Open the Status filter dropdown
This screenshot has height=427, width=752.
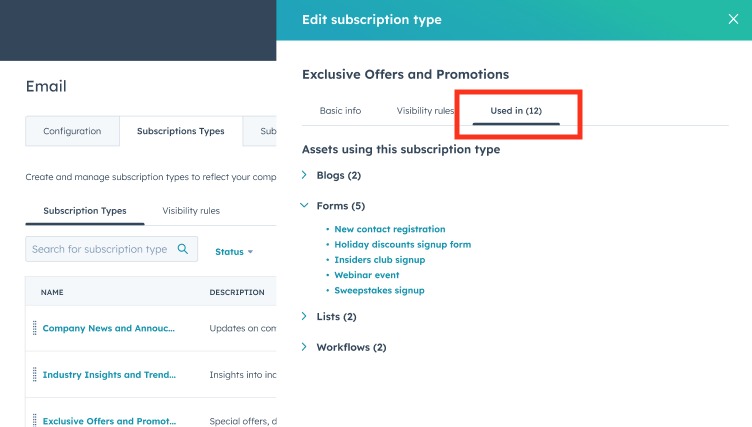coord(234,251)
